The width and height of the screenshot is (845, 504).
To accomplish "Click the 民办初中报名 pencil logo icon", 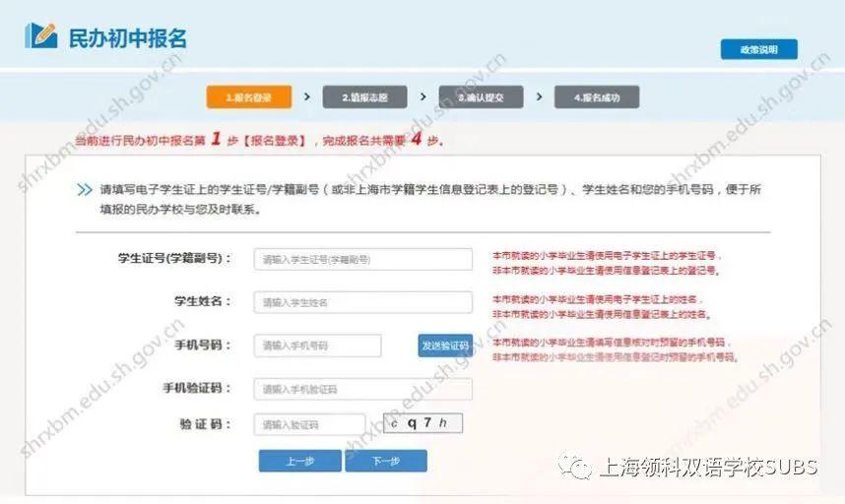I will 41,35.
